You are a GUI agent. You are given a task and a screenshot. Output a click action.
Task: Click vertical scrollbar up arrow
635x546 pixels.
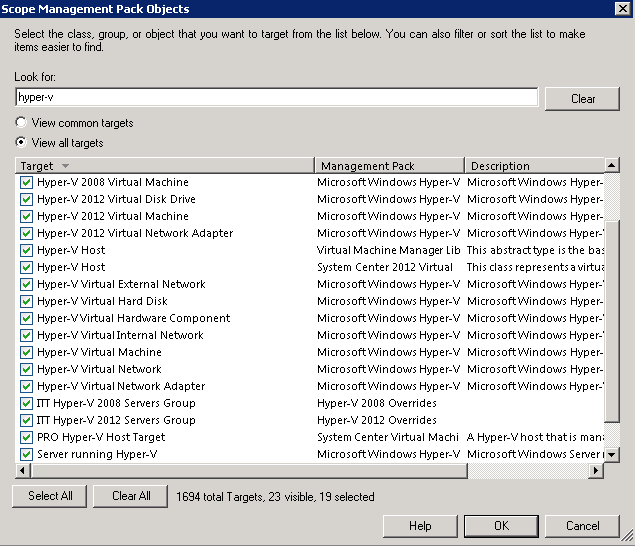point(612,165)
